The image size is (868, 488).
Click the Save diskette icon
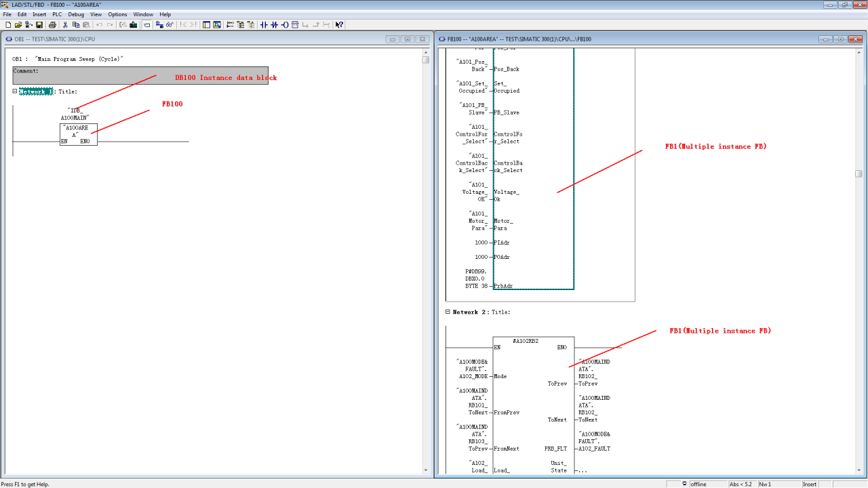point(39,24)
